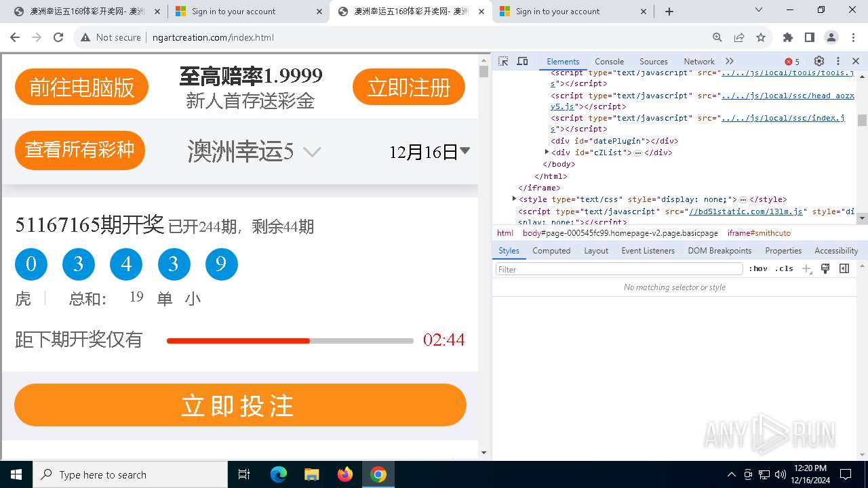
Task: Focus the Styles filter input
Action: pos(619,269)
